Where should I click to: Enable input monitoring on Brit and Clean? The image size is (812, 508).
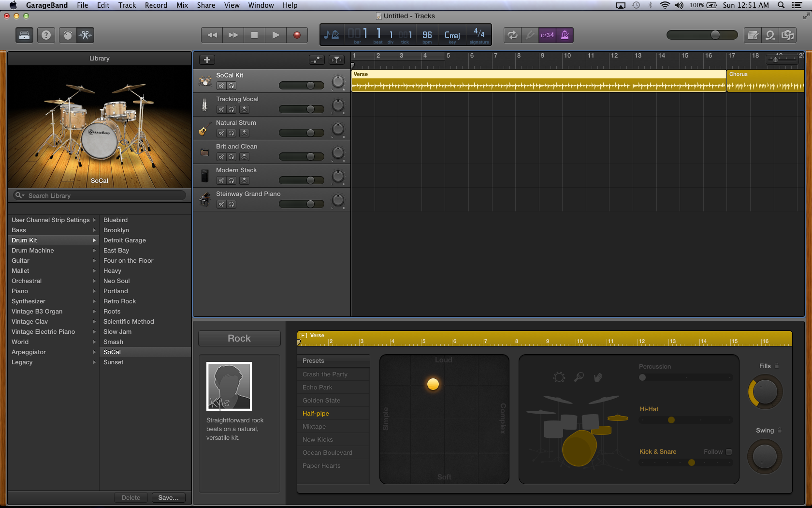click(245, 157)
